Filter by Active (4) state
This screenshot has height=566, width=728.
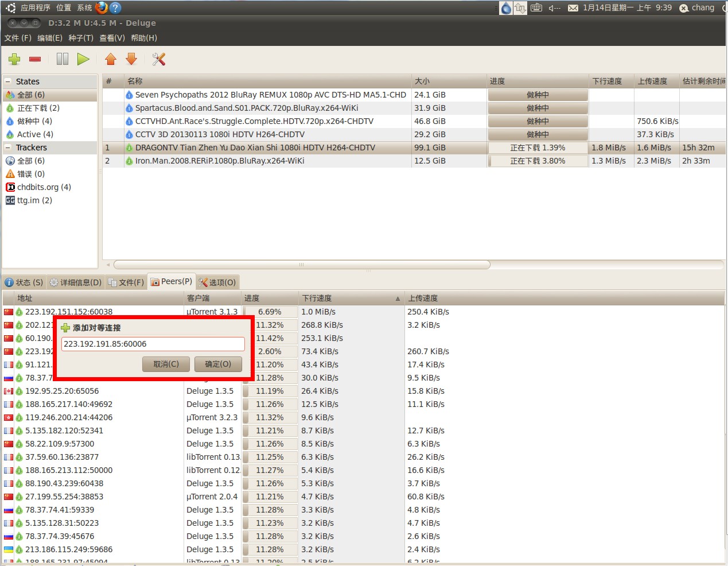[x=50, y=134]
